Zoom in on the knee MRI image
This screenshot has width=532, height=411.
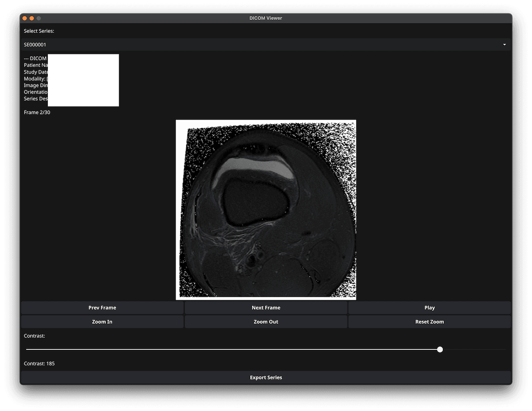point(102,322)
